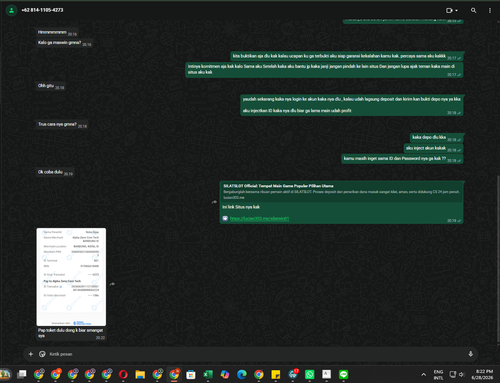Focus the Ketik pesan message field
The width and height of the screenshot is (500, 383).
pyautogui.click(x=257, y=354)
